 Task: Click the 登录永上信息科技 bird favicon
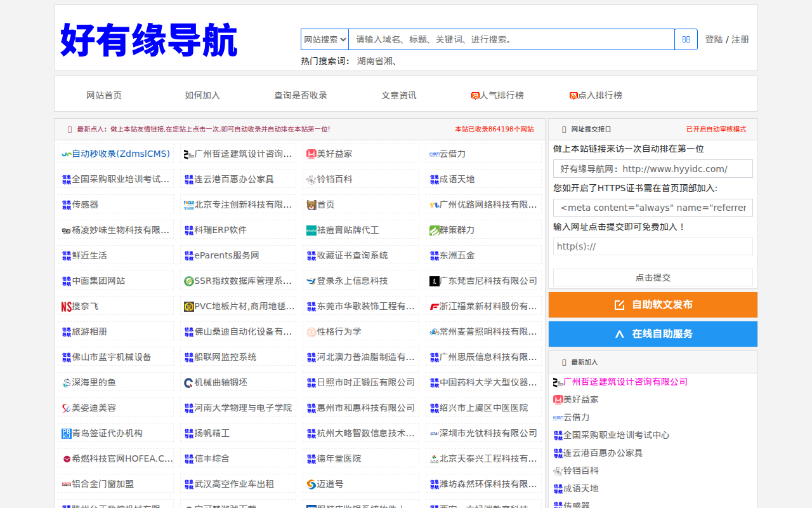pos(311,281)
